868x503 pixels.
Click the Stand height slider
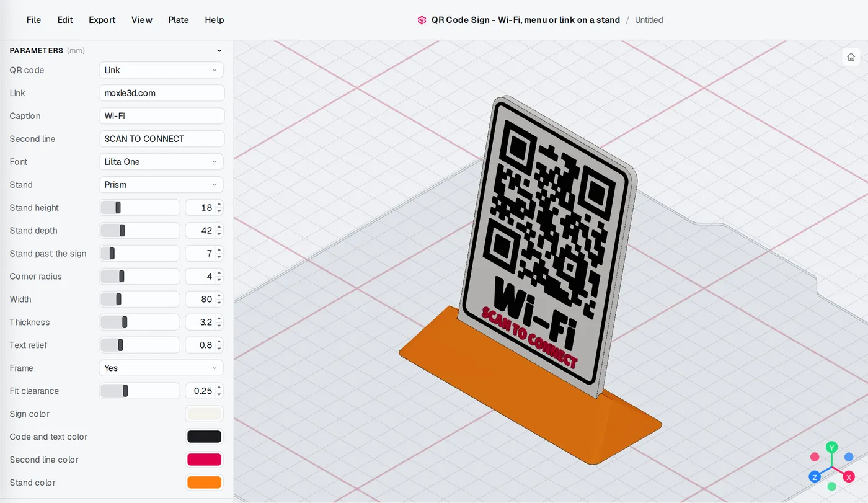tap(139, 208)
